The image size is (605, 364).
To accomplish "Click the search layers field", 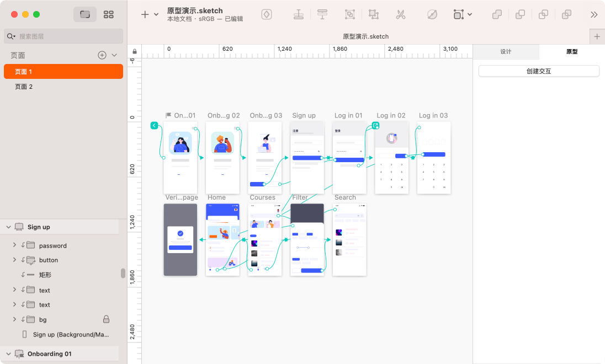I will [63, 36].
